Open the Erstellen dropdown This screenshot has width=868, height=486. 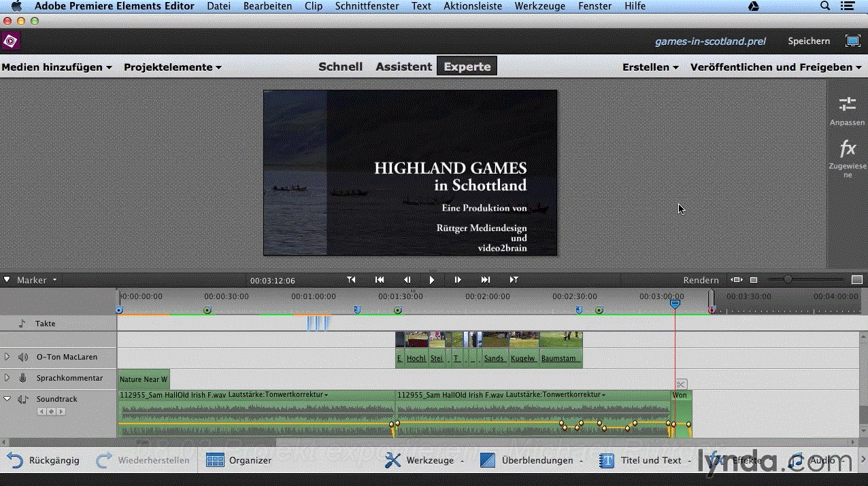click(x=651, y=67)
